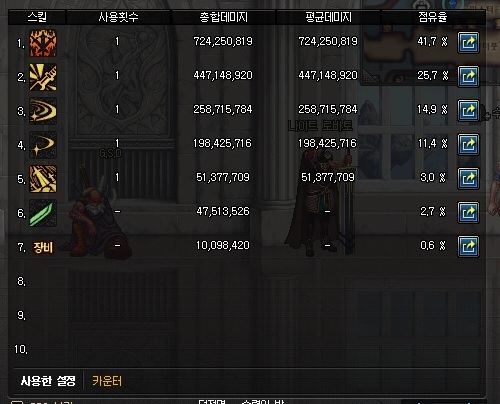
Task: Sort by the 평균데미지 column header
Action: 328,17
